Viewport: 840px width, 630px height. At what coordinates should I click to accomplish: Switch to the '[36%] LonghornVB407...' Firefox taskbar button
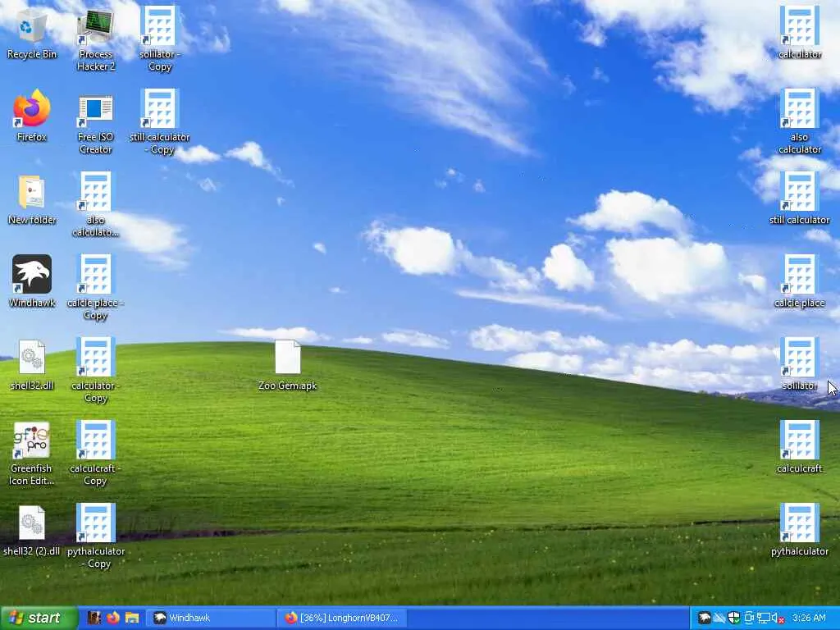[342, 618]
